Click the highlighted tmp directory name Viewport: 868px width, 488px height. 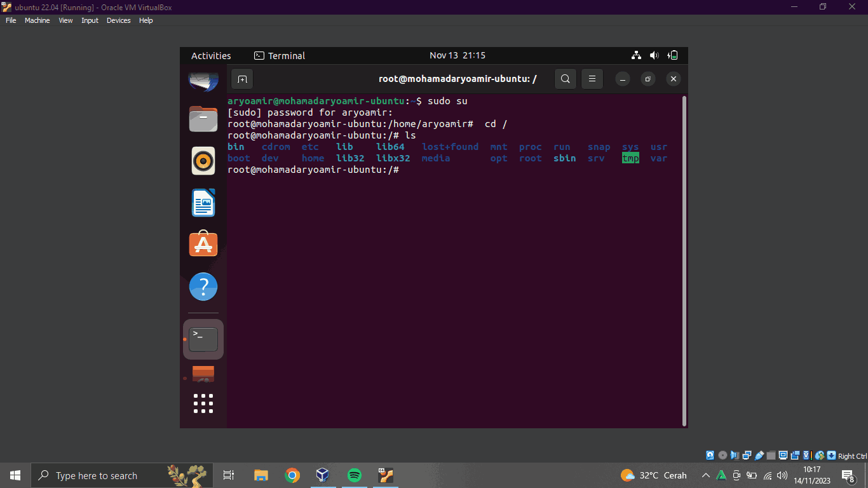tap(630, 158)
